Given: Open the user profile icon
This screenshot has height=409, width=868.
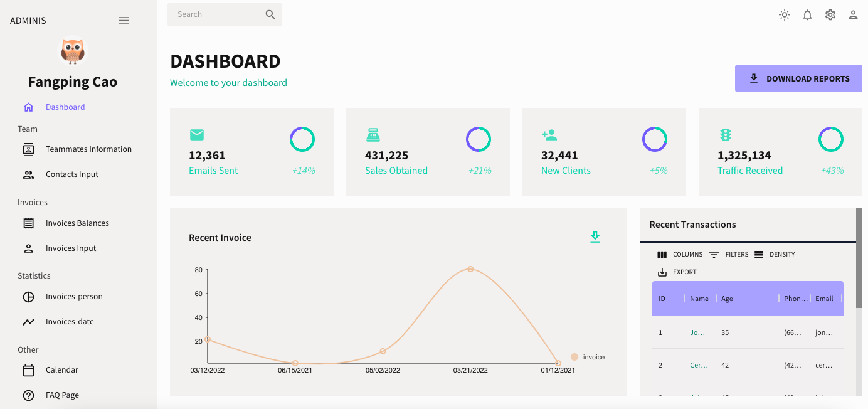Looking at the screenshot, I should pyautogui.click(x=853, y=14).
